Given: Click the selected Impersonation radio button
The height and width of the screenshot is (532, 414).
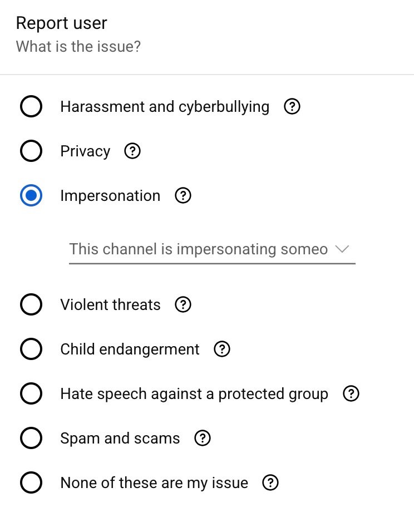Looking at the screenshot, I should 31,196.
